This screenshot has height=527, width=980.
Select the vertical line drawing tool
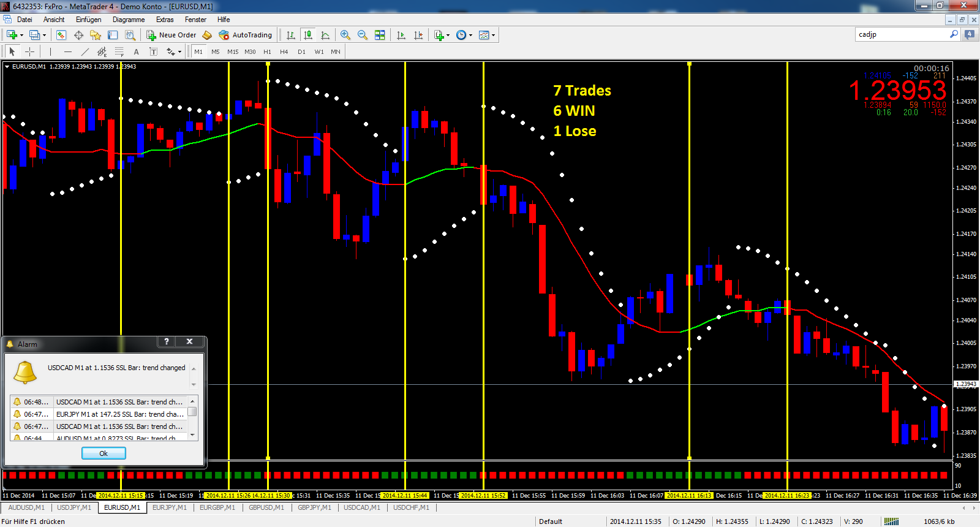click(50, 51)
